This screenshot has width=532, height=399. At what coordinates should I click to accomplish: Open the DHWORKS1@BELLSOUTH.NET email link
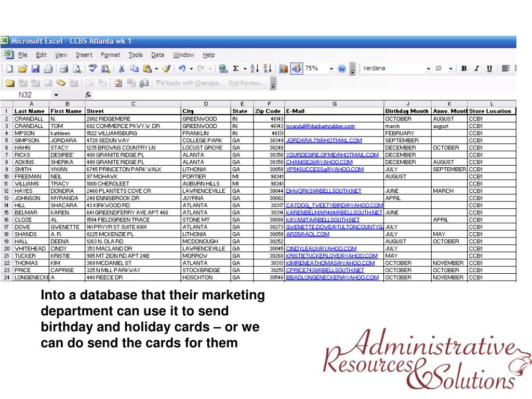(x=323, y=191)
